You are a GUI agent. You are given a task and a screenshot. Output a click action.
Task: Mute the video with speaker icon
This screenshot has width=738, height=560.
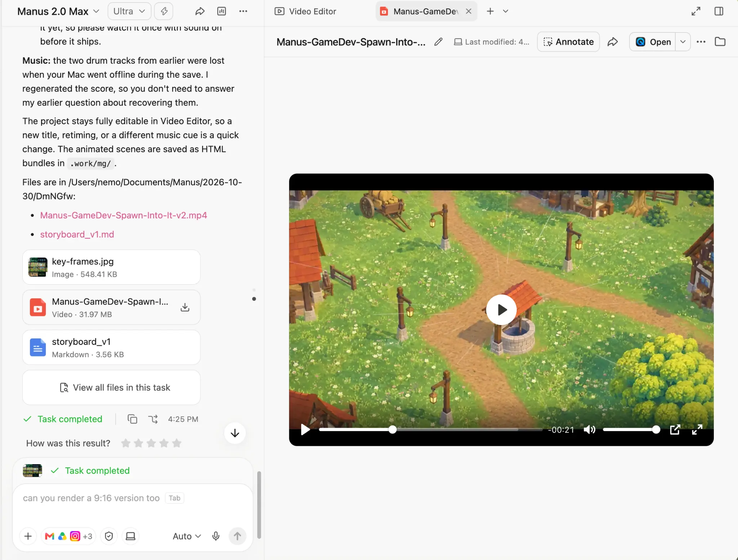point(589,430)
